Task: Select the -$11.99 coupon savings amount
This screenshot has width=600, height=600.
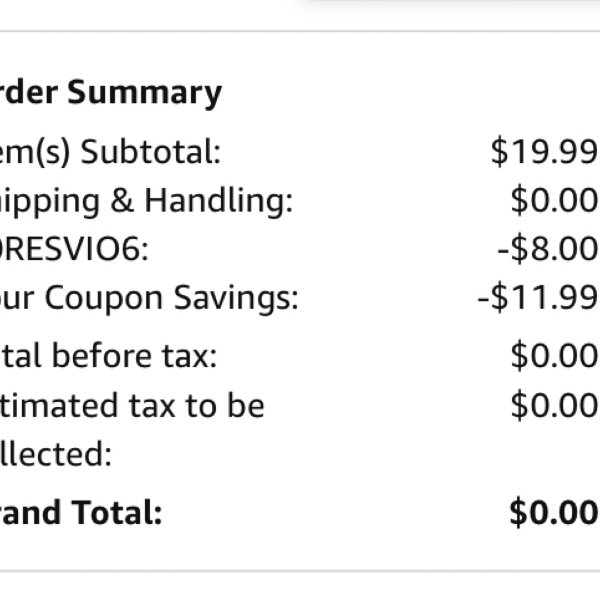Action: pyautogui.click(x=537, y=298)
